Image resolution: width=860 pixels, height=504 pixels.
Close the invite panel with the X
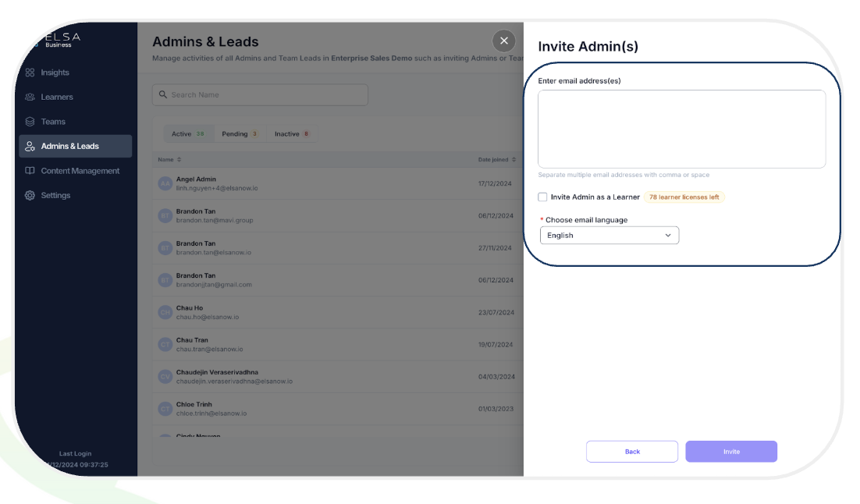[503, 41]
